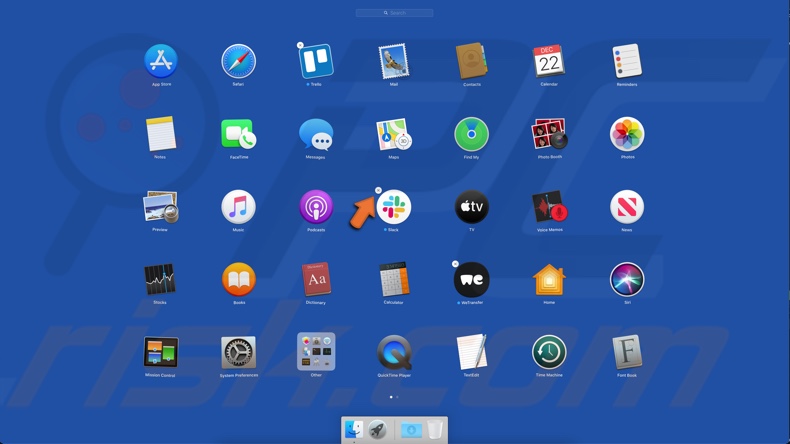
Task: Open the News app
Action: click(x=627, y=207)
